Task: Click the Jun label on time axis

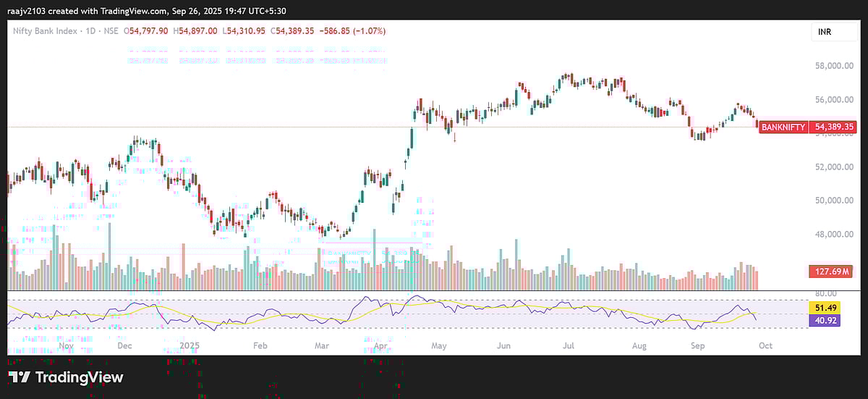Action: pos(503,346)
